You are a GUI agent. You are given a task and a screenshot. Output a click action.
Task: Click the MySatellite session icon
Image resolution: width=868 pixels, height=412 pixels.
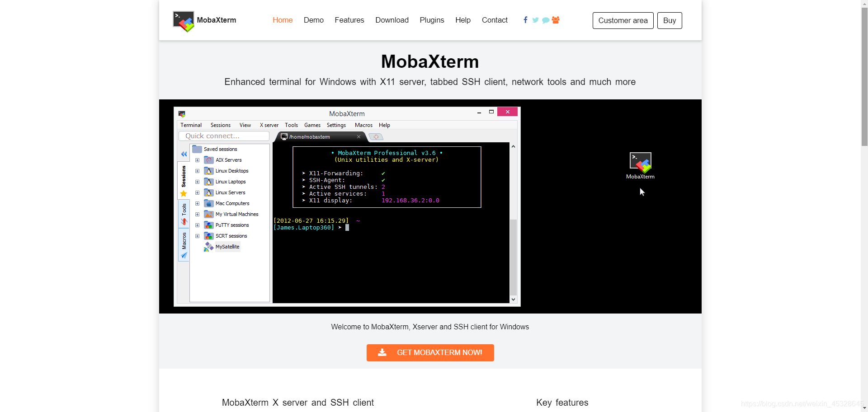209,247
